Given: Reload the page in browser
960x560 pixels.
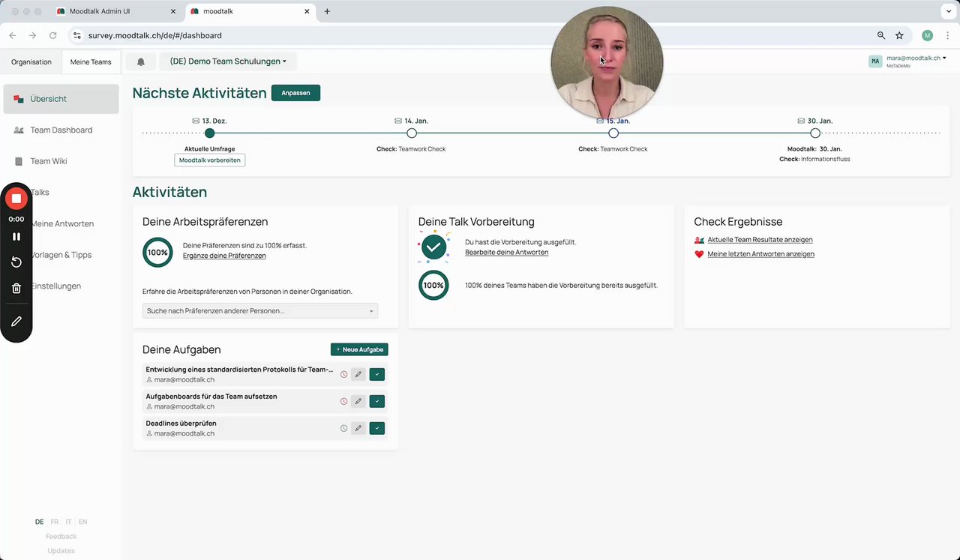Looking at the screenshot, I should point(52,35).
